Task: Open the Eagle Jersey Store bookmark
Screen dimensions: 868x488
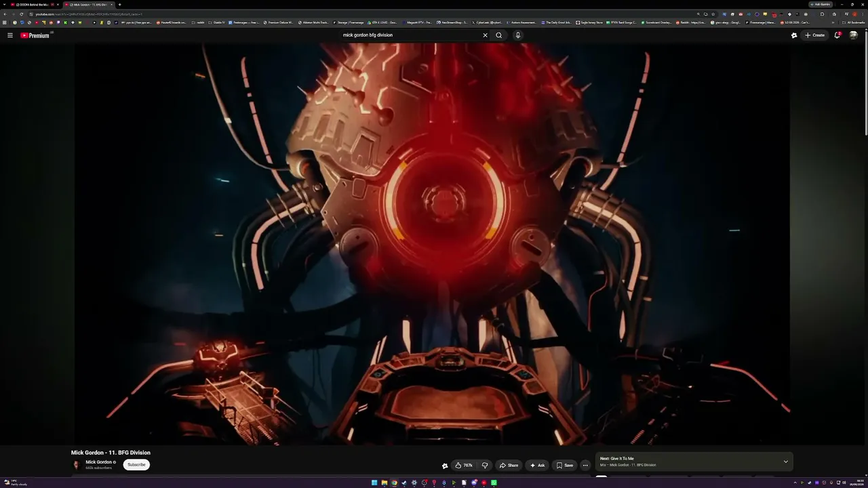Action: (589, 22)
